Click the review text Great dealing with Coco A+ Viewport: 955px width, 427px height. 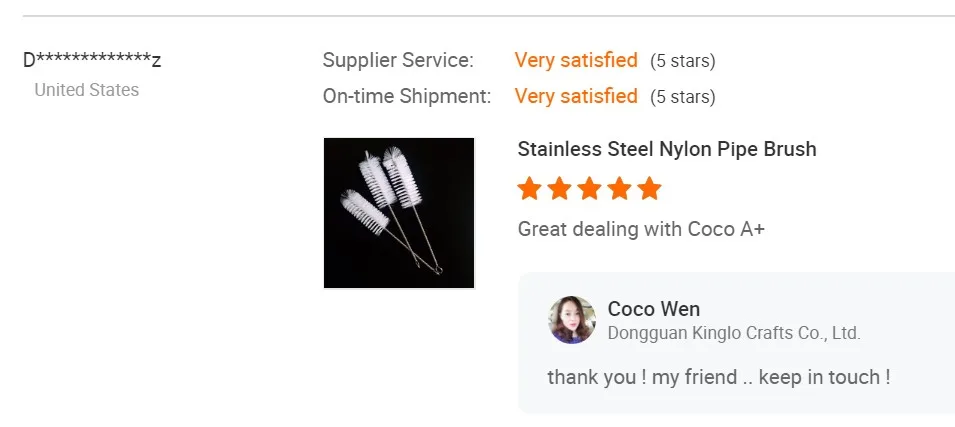click(x=641, y=229)
